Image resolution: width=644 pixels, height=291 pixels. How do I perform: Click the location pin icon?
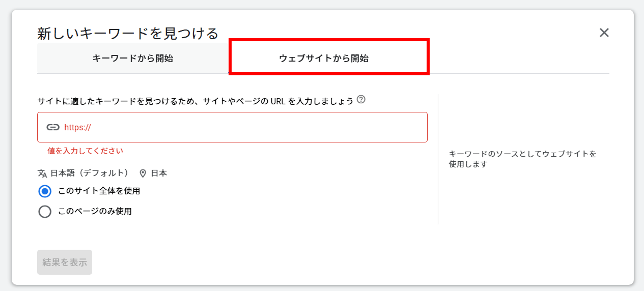tap(143, 173)
